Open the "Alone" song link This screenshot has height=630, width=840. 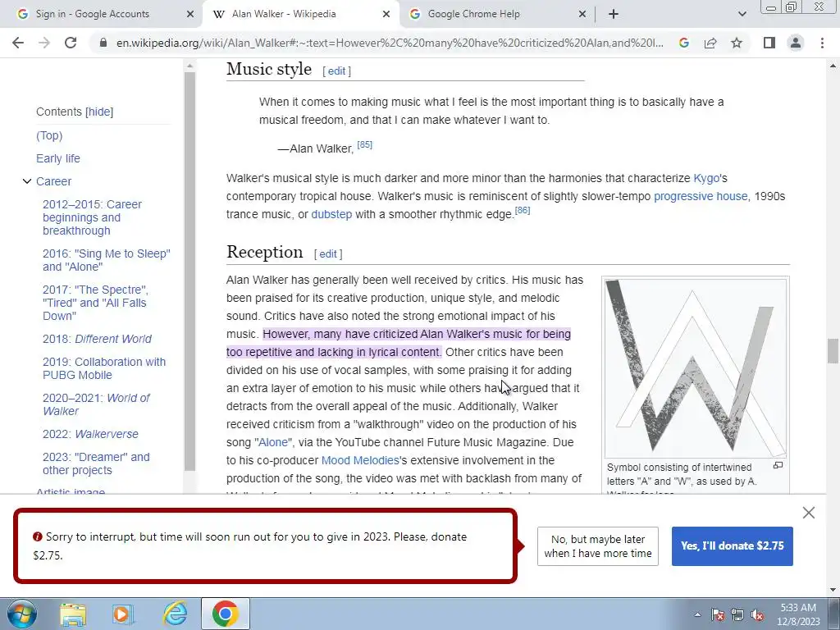coord(274,442)
